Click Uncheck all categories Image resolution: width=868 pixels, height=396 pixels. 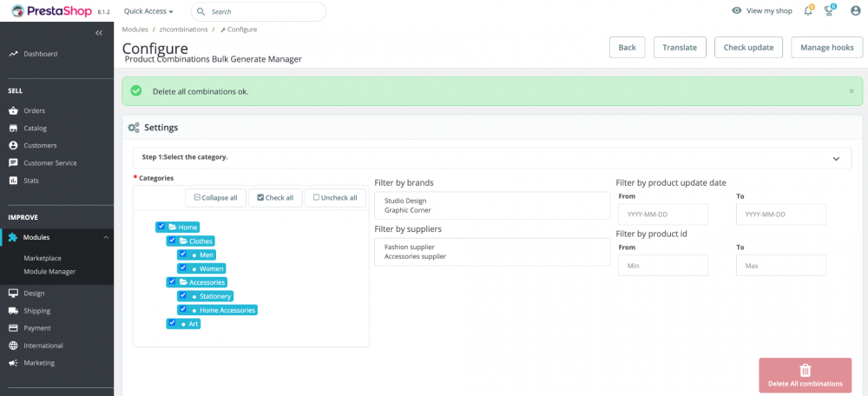335,198
